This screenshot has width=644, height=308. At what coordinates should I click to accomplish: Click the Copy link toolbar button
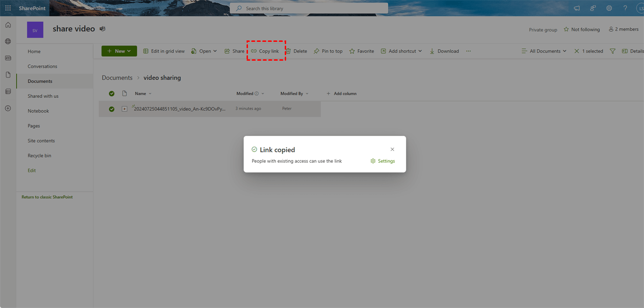tap(265, 51)
